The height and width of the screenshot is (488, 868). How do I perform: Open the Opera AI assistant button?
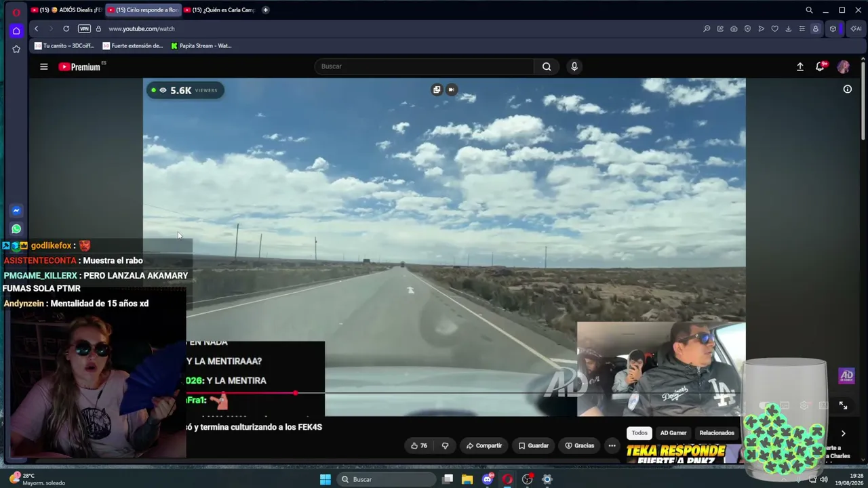[856, 28]
